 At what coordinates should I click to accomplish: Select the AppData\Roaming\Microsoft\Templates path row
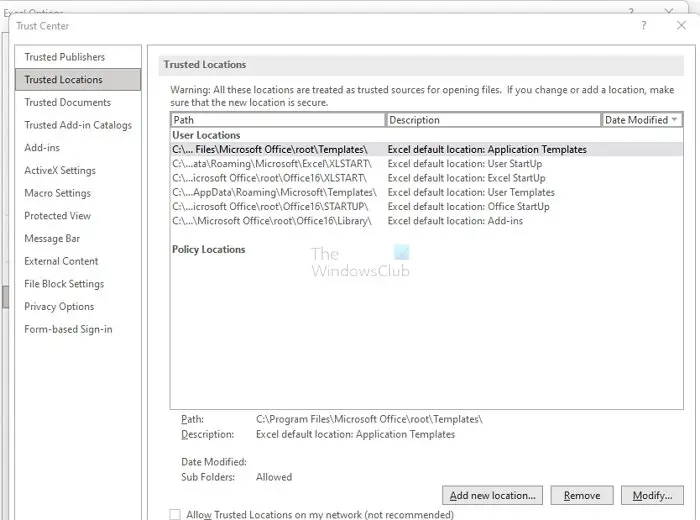426,192
